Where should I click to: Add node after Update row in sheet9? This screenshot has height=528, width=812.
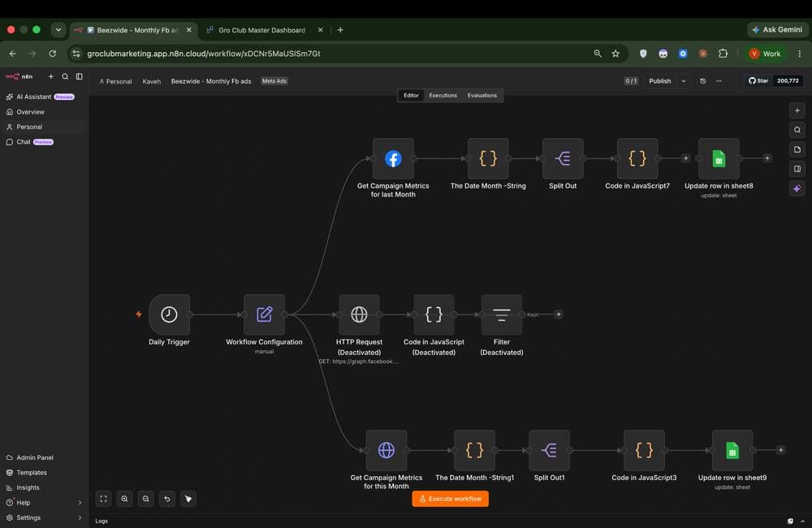781,450
